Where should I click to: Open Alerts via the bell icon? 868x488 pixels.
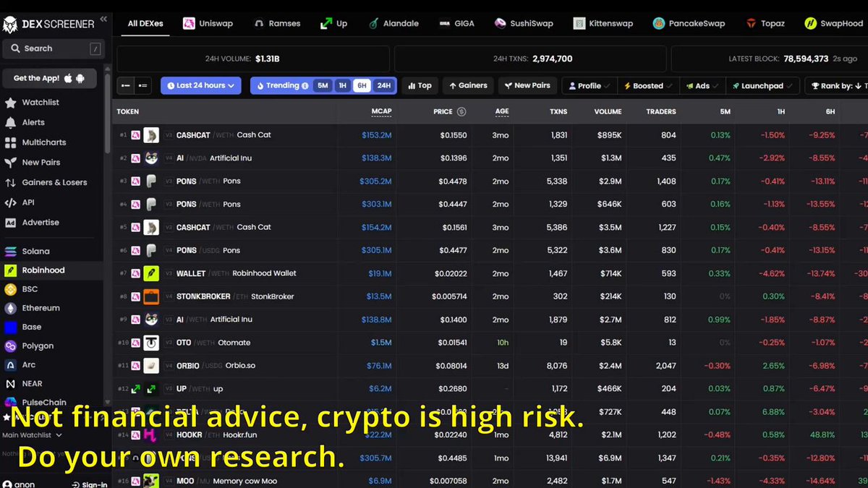(x=10, y=123)
